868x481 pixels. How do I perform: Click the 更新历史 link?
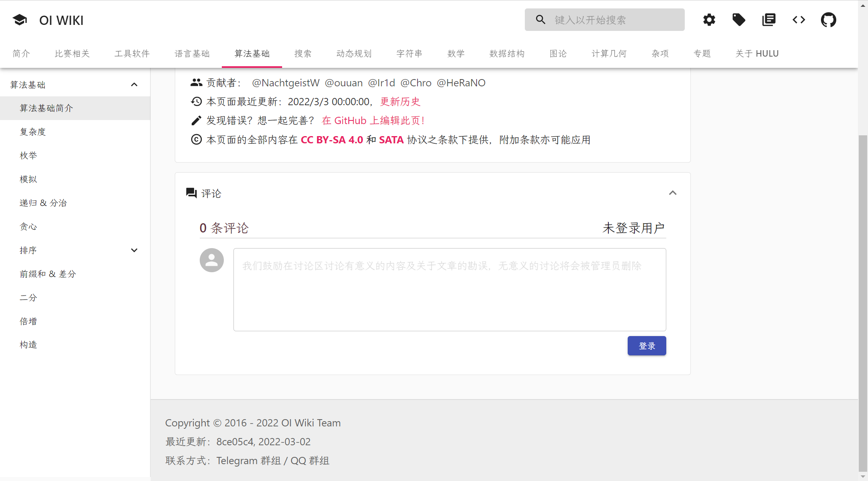click(x=399, y=102)
